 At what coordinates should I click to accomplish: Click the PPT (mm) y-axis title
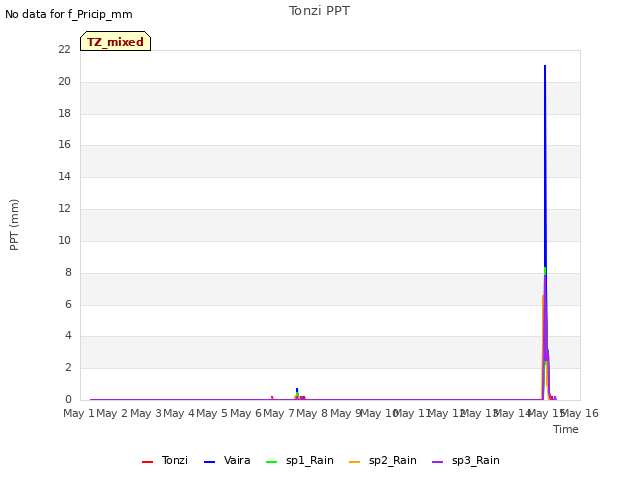click(x=14, y=224)
